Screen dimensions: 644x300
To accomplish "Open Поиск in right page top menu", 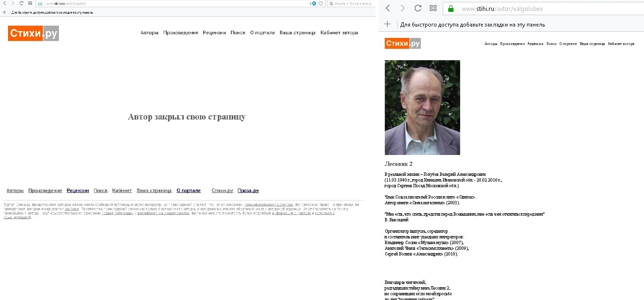I will (551, 44).
